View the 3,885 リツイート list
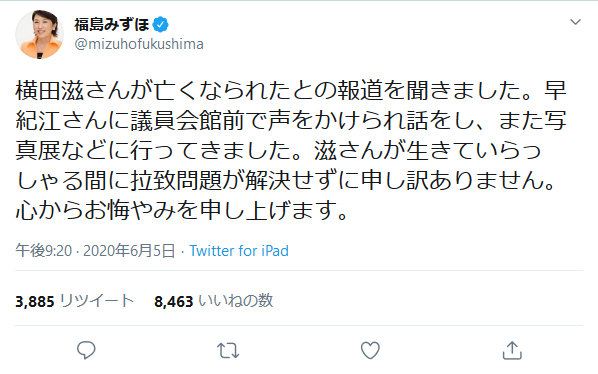598x374 pixels. click(75, 301)
